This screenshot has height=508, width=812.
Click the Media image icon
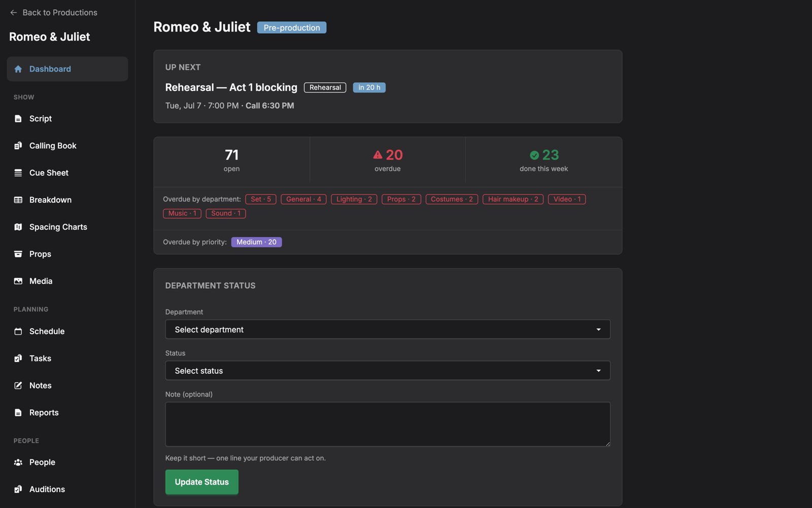(x=18, y=281)
